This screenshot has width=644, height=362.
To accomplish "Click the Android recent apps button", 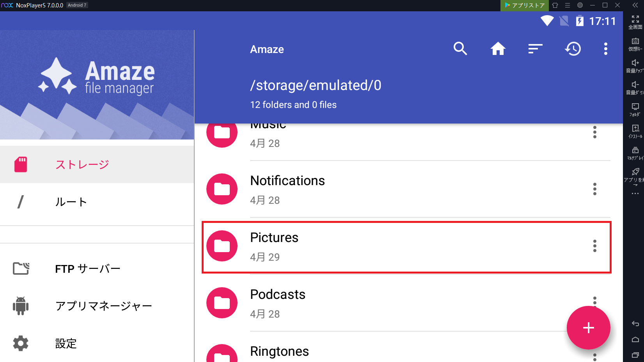I will click(x=635, y=355).
